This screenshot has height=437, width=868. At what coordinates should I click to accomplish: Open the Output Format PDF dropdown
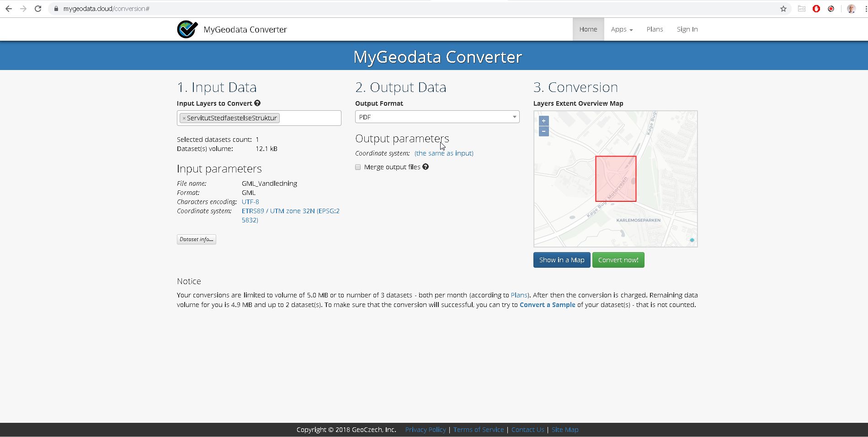coord(437,117)
